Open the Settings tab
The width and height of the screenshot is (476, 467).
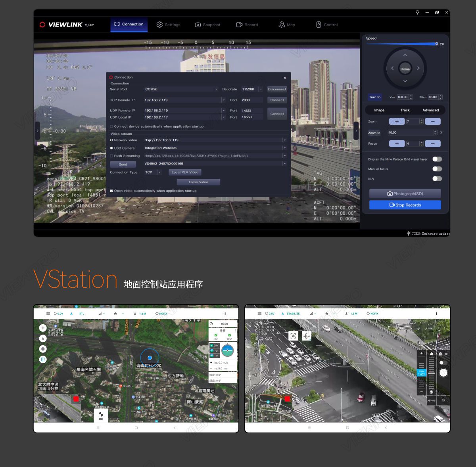click(x=168, y=25)
